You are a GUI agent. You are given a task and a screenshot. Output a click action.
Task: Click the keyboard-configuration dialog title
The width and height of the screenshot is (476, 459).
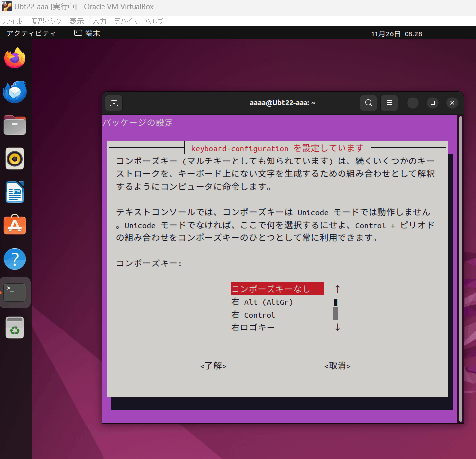click(x=277, y=148)
